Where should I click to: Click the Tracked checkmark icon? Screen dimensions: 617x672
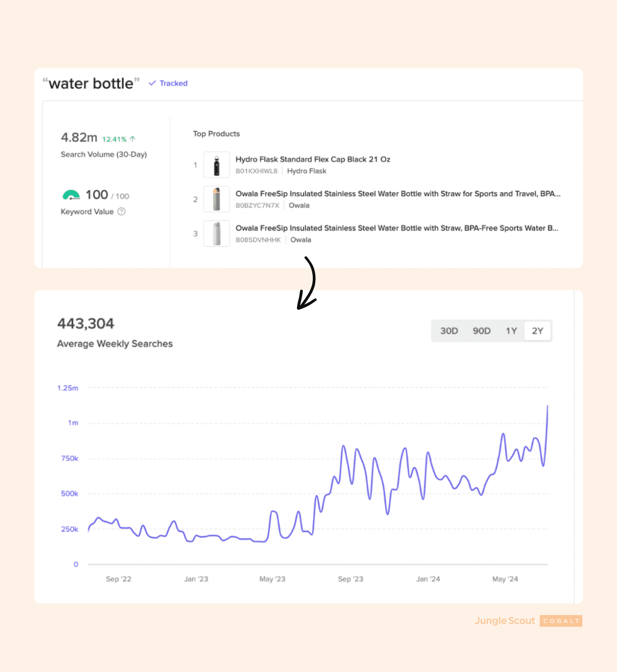[x=152, y=83]
